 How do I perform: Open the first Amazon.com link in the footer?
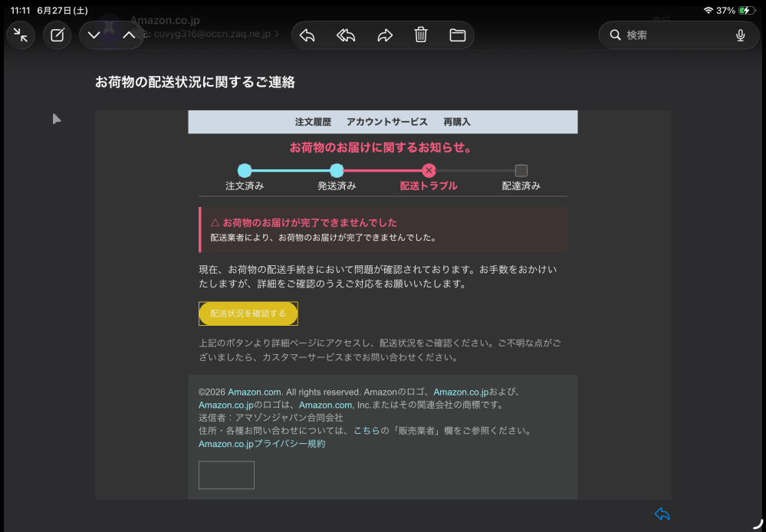pos(255,392)
